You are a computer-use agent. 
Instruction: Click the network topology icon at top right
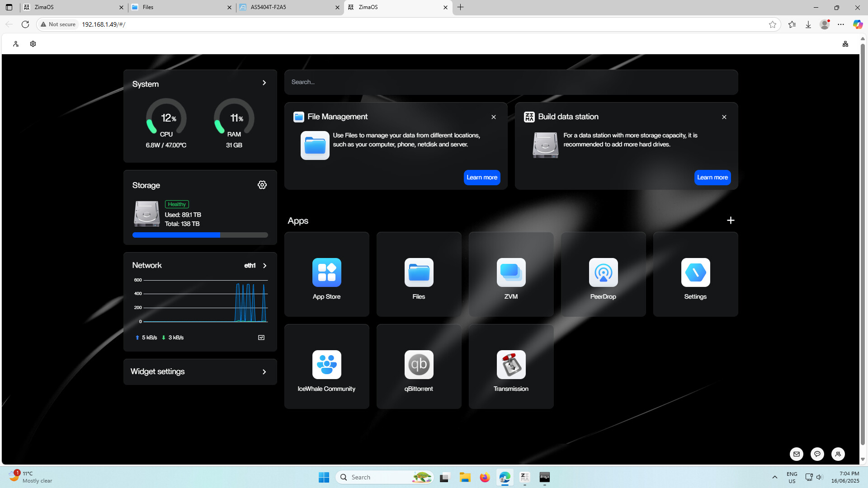point(845,44)
